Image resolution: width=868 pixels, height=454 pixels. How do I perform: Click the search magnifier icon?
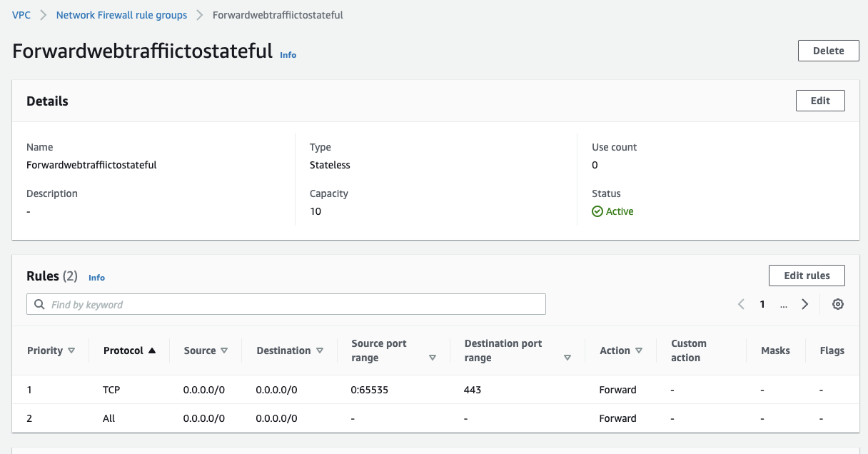(x=39, y=305)
